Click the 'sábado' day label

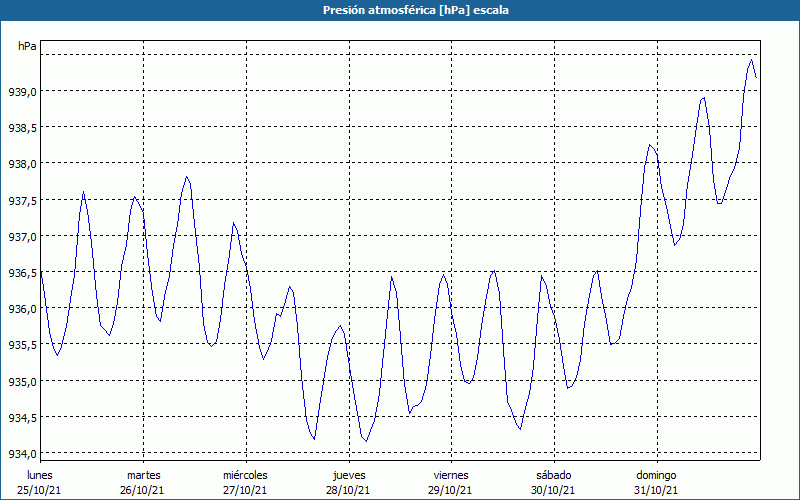pyautogui.click(x=554, y=475)
